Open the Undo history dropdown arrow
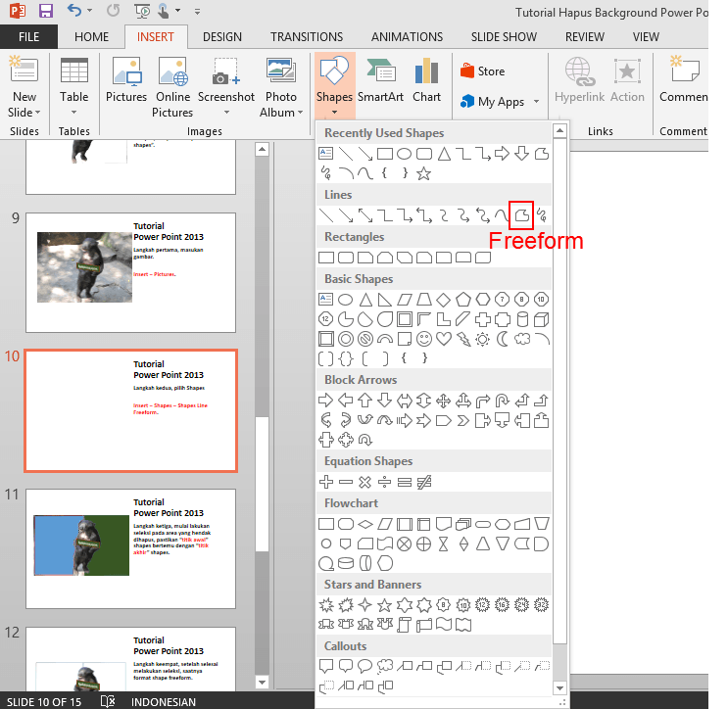728x709 pixels. pos(89,10)
